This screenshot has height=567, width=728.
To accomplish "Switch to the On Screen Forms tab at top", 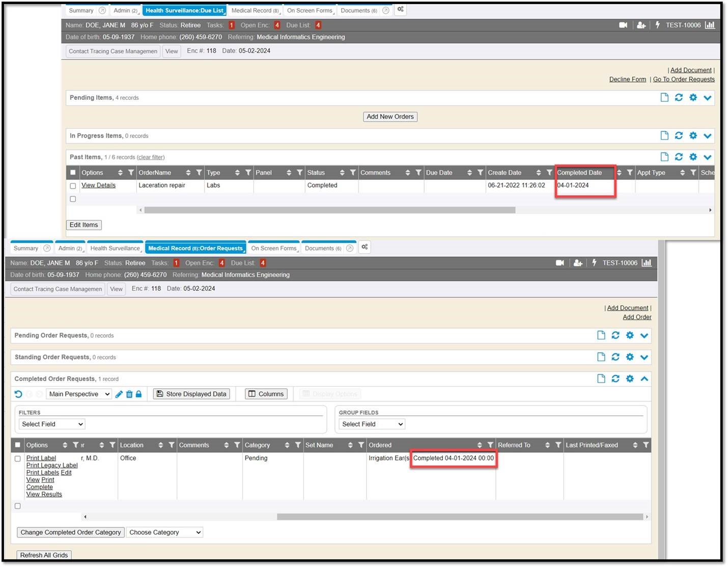I will click(x=310, y=11).
